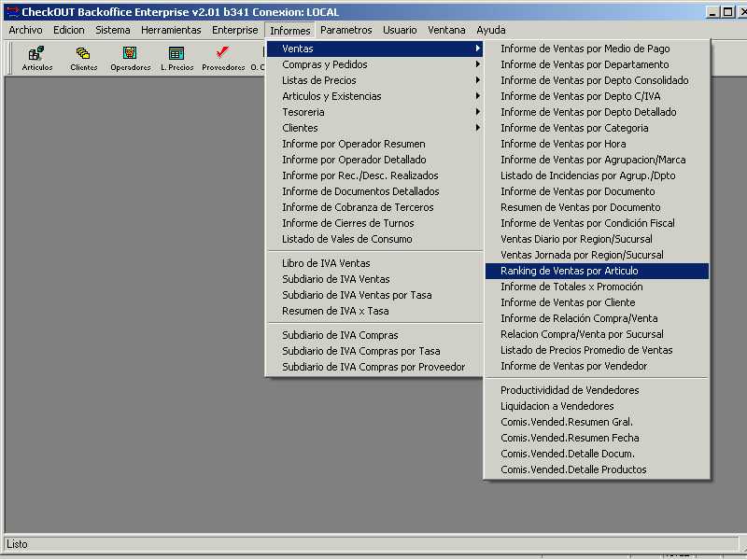
Task: Open Liquidacion a Vendedores report
Action: click(597, 406)
